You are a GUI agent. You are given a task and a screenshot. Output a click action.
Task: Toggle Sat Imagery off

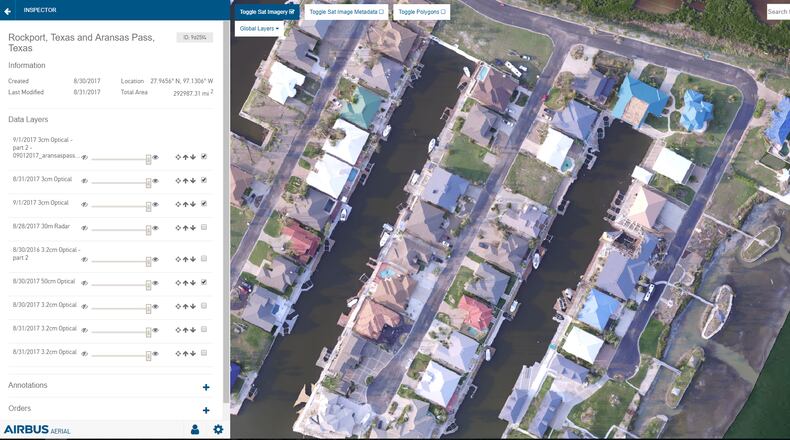267,12
